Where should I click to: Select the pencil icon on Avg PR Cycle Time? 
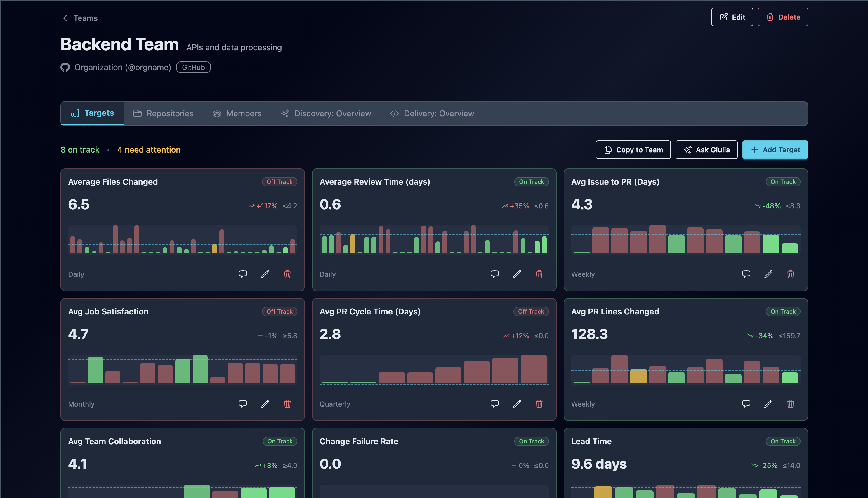tap(517, 404)
